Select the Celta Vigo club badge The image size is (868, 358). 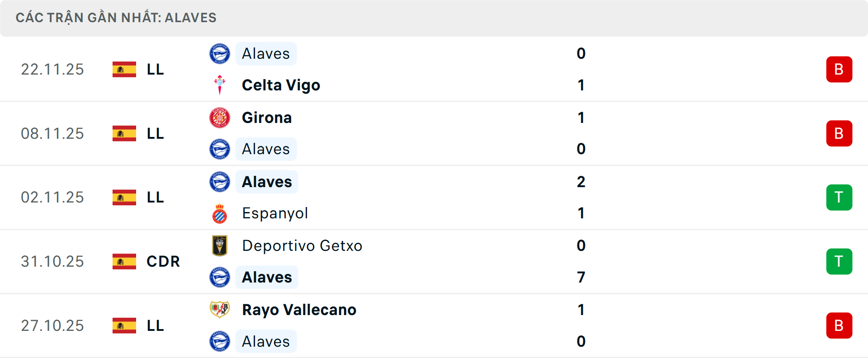(x=220, y=85)
